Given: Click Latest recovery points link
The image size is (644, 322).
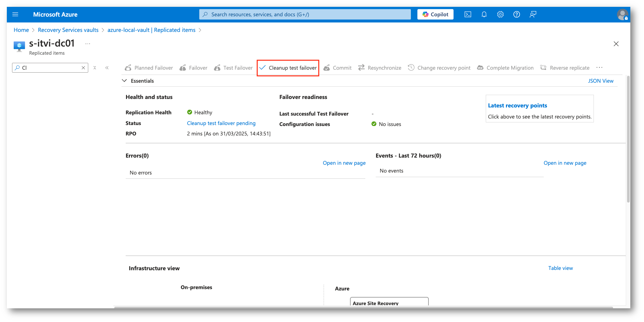Looking at the screenshot, I should 517,105.
